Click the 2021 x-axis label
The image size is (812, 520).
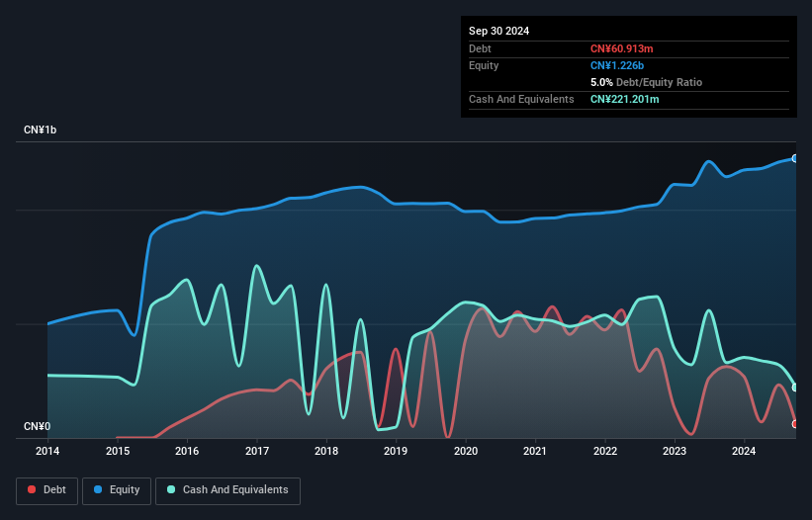[535, 451]
